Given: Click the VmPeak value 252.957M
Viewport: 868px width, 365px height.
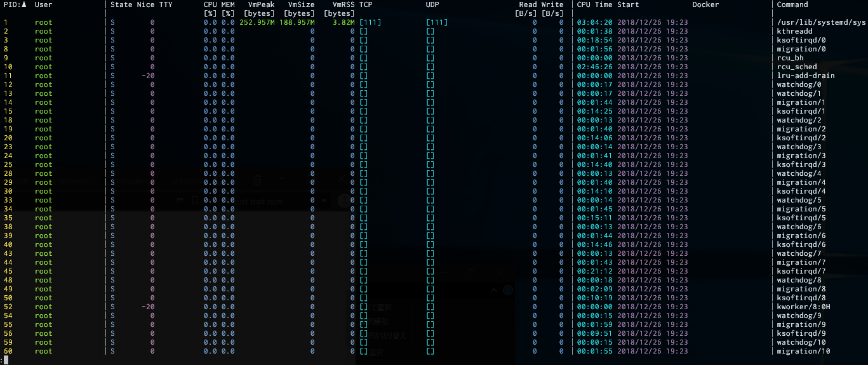Looking at the screenshot, I should point(257,23).
